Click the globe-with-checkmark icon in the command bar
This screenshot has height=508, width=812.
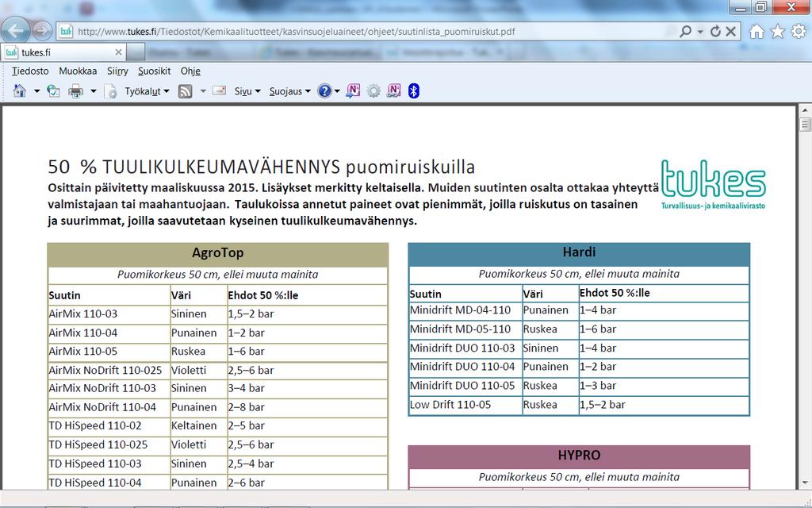pos(53,91)
